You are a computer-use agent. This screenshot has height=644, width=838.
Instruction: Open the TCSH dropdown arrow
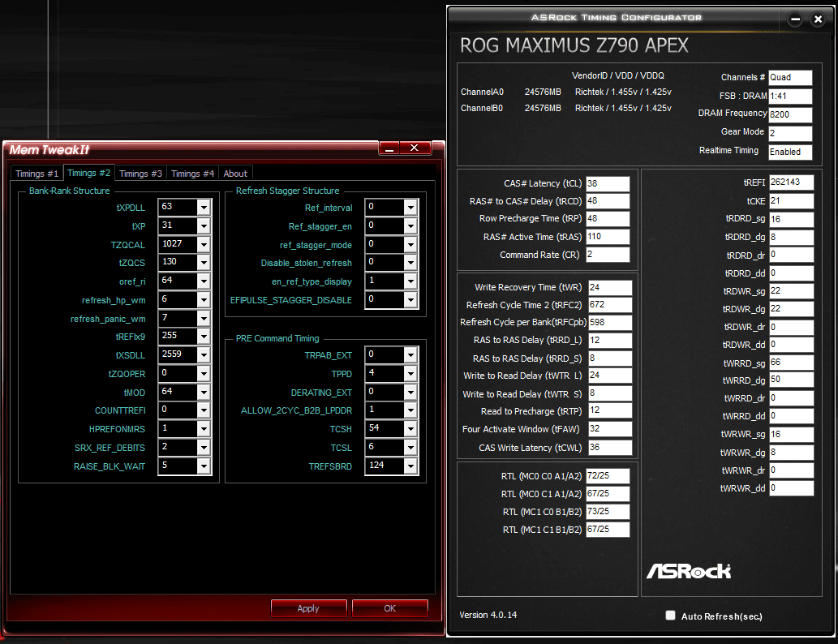[x=410, y=429]
